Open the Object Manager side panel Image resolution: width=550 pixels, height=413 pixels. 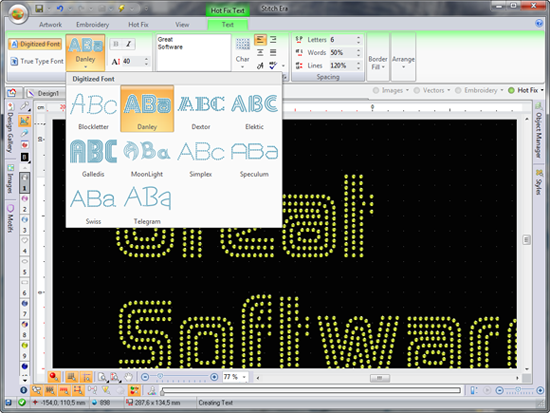click(x=539, y=131)
